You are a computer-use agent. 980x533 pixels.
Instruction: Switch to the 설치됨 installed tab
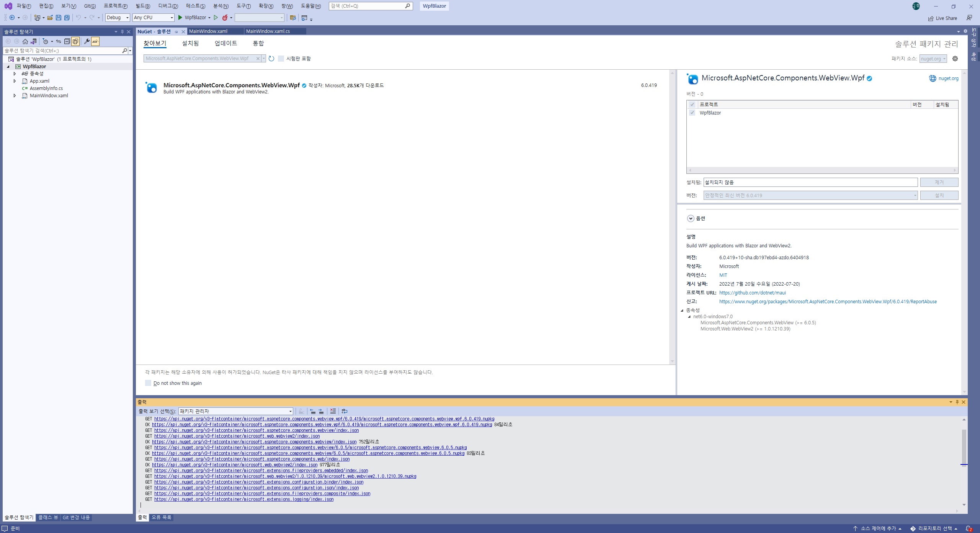(190, 43)
